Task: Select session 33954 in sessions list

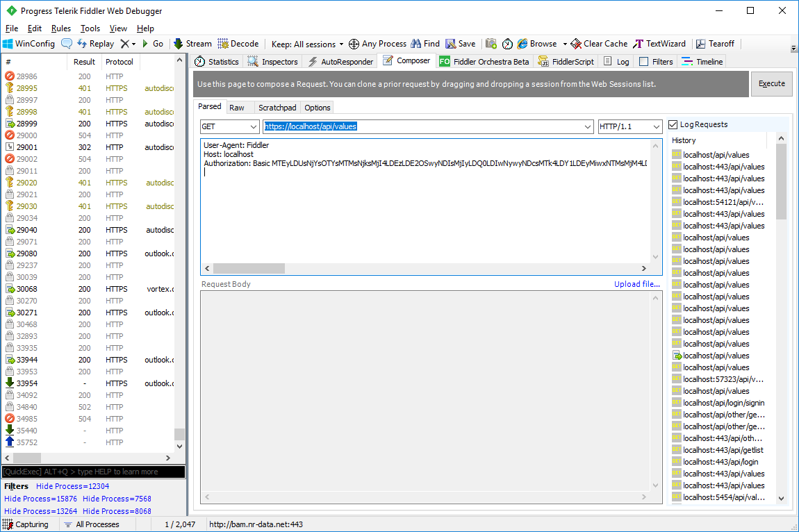Action: [x=89, y=383]
